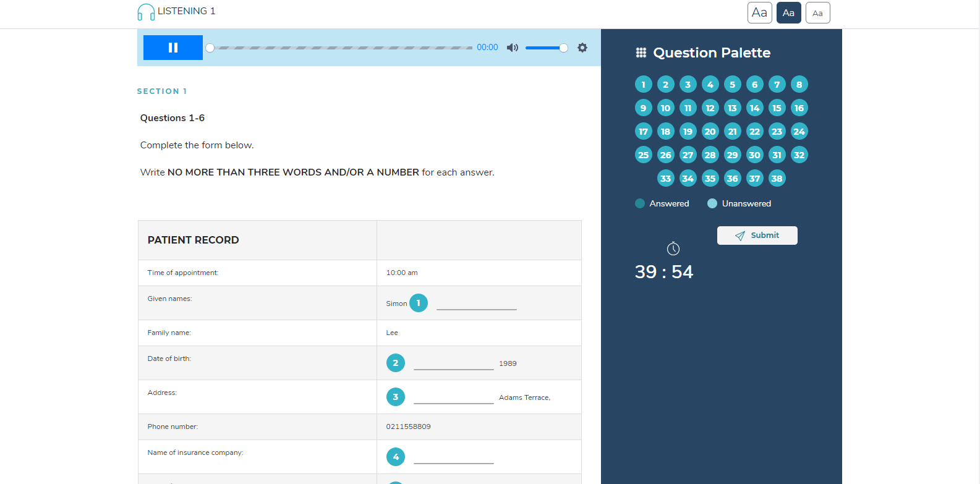Click the '10:00 am' appointment time

pos(402,273)
